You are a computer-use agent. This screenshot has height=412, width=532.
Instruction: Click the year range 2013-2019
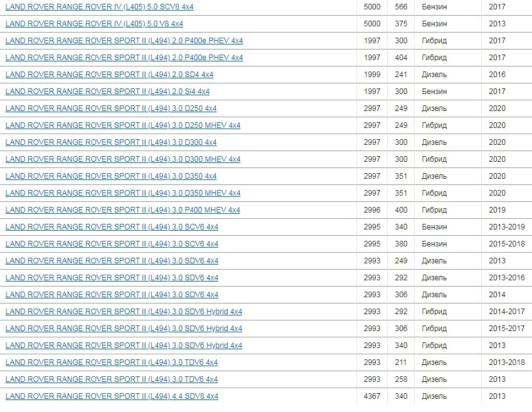click(507, 227)
